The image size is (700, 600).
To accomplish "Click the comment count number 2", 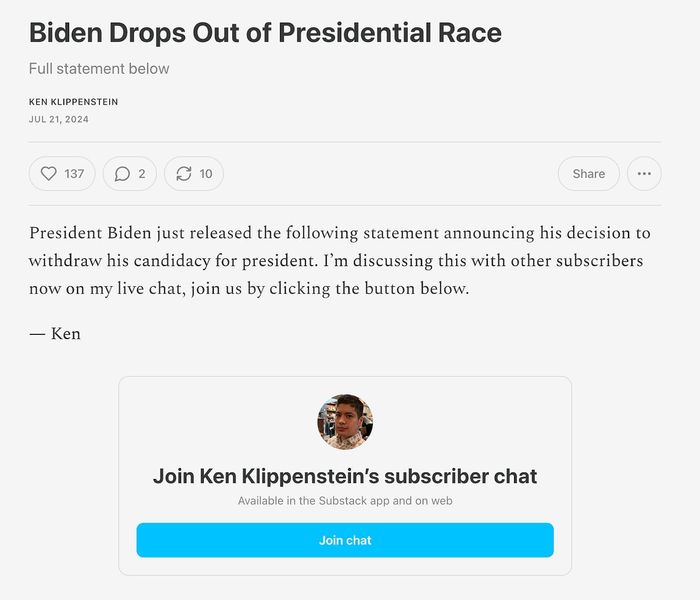I will (x=141, y=174).
